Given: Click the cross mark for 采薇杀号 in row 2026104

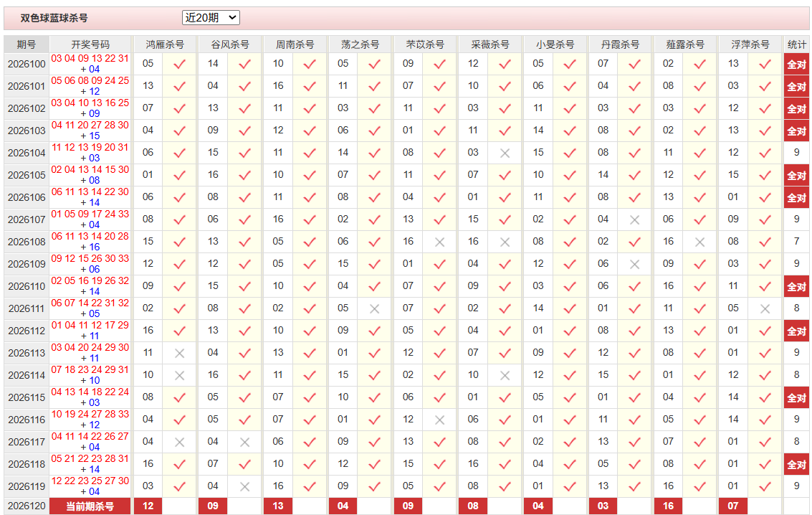Looking at the screenshot, I should [x=505, y=153].
